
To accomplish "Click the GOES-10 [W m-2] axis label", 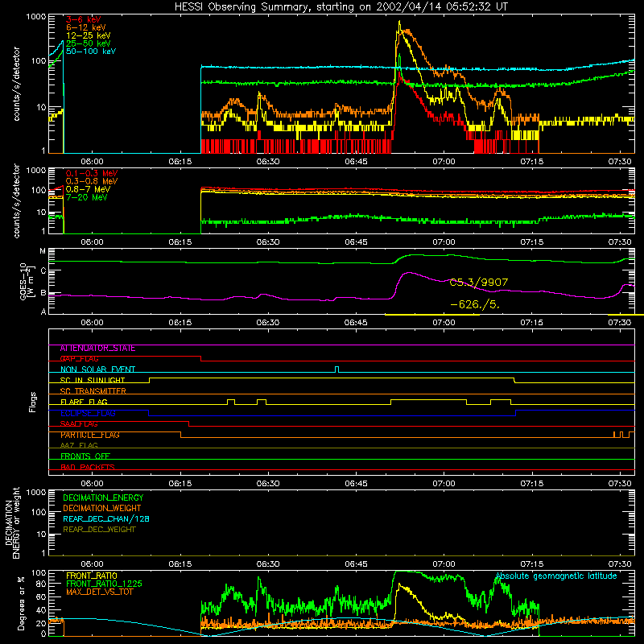I will (x=26, y=282).
